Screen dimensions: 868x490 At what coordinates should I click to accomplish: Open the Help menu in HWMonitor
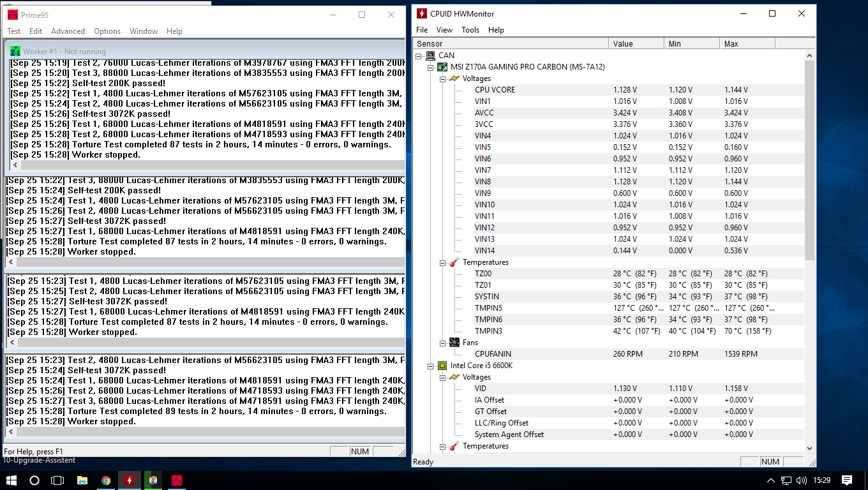(496, 30)
